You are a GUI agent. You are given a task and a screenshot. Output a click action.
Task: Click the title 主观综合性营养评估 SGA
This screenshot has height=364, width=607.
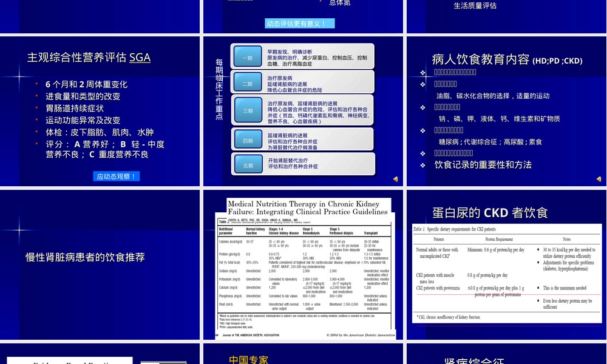89,57
